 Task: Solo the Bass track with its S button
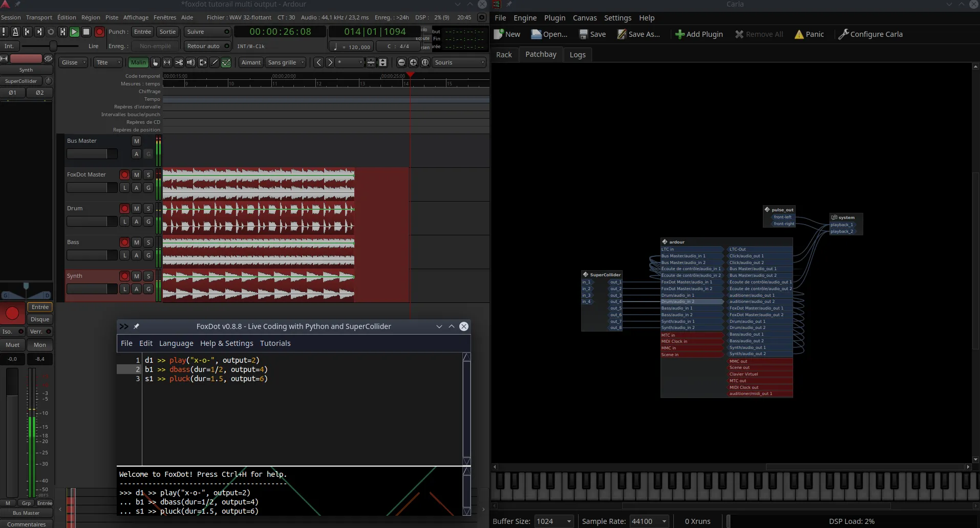[148, 242]
